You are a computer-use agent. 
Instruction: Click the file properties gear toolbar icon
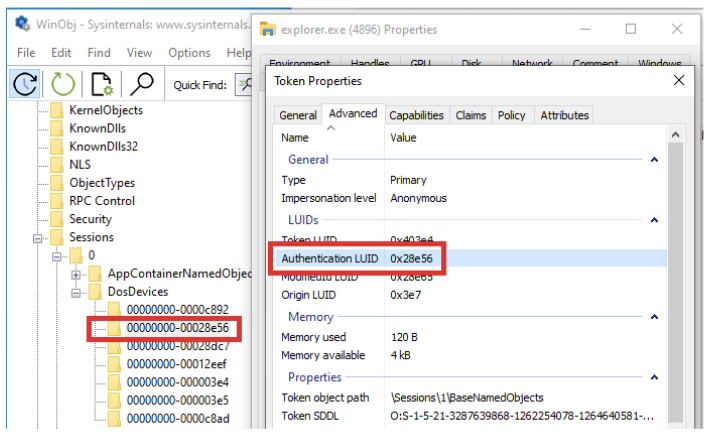(x=102, y=84)
